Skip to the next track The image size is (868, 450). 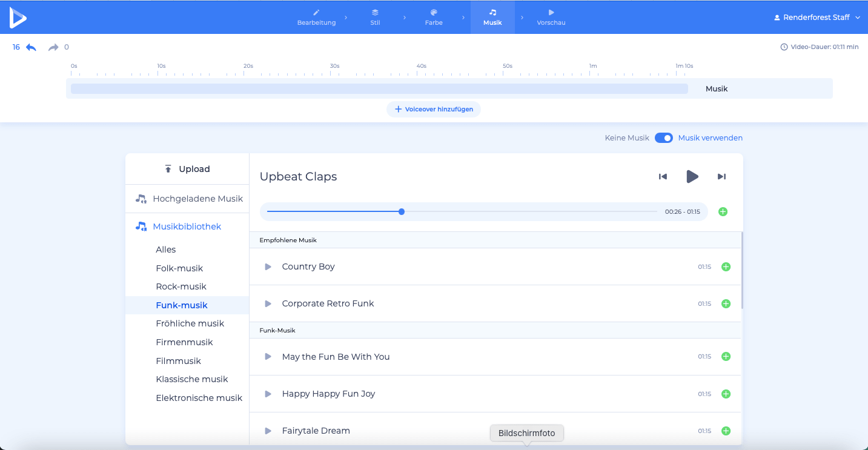coord(721,177)
